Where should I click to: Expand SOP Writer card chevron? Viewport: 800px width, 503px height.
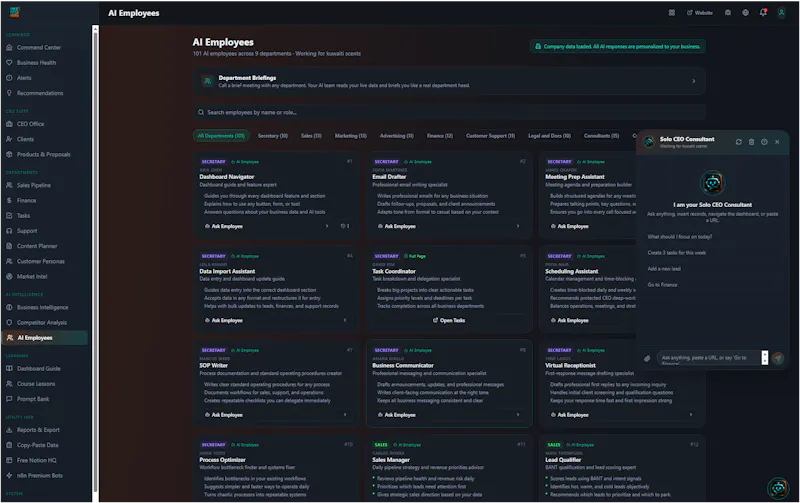345,415
